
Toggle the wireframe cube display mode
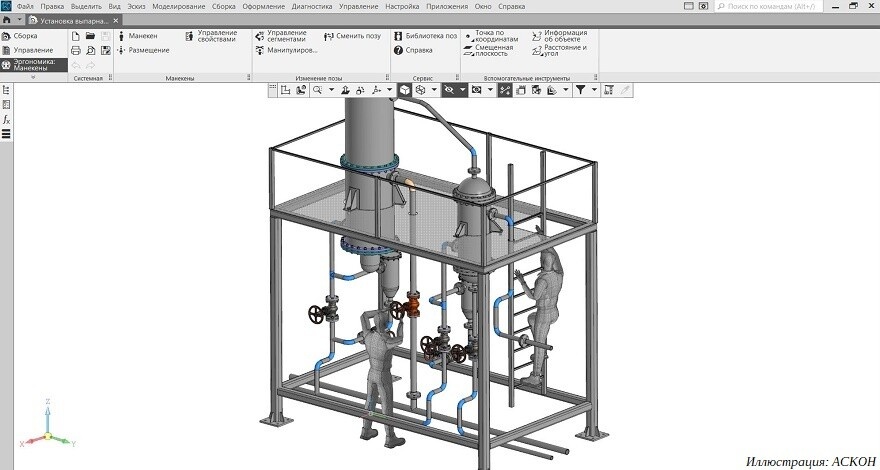pyautogui.click(x=420, y=90)
